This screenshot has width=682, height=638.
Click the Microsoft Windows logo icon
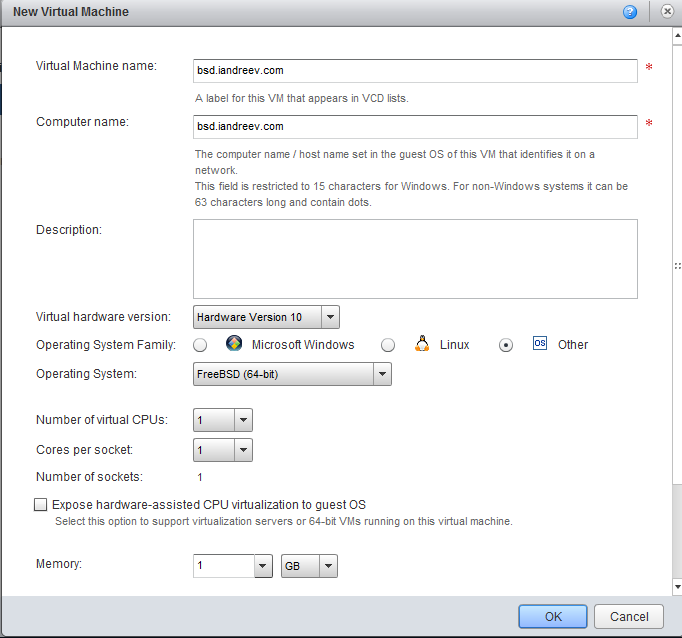click(234, 343)
